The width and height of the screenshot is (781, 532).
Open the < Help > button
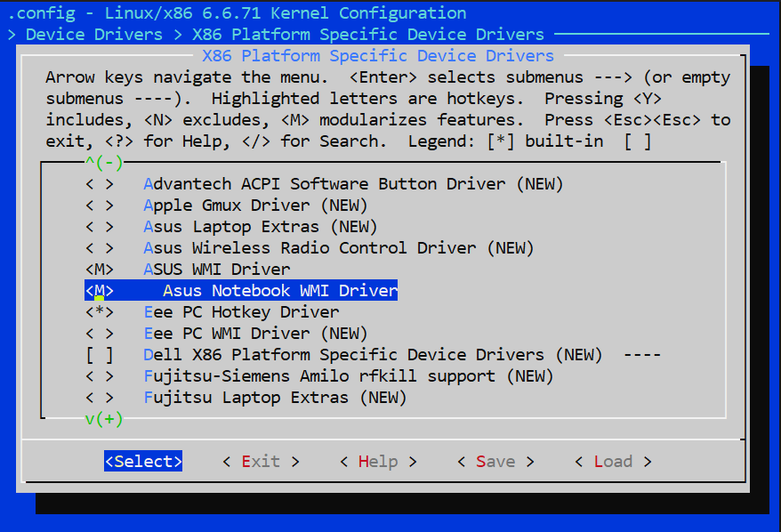point(377,462)
